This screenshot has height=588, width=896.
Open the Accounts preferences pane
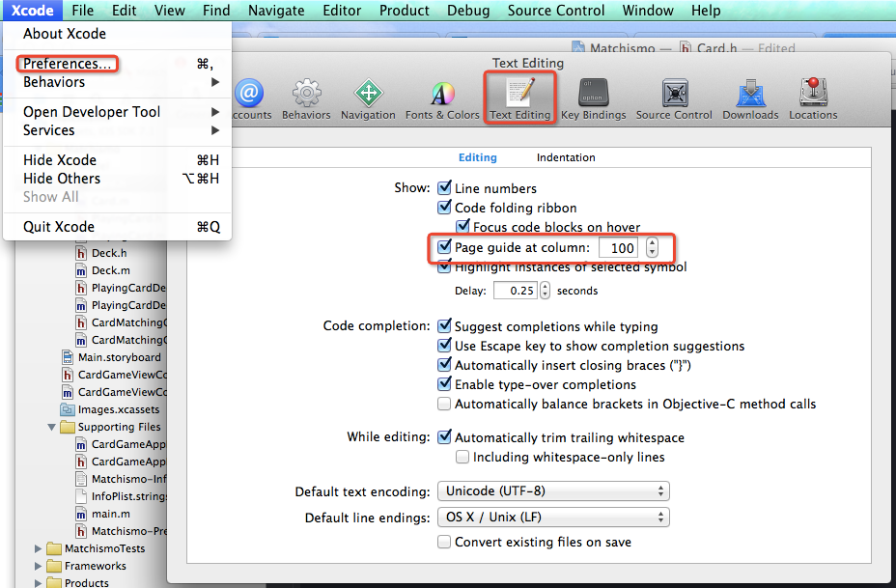pyautogui.click(x=250, y=98)
